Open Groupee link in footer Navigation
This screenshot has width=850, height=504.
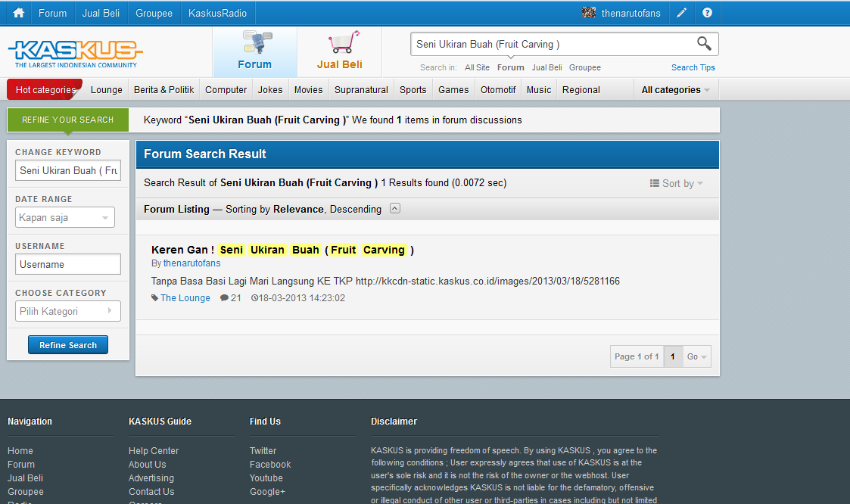tap(26, 492)
